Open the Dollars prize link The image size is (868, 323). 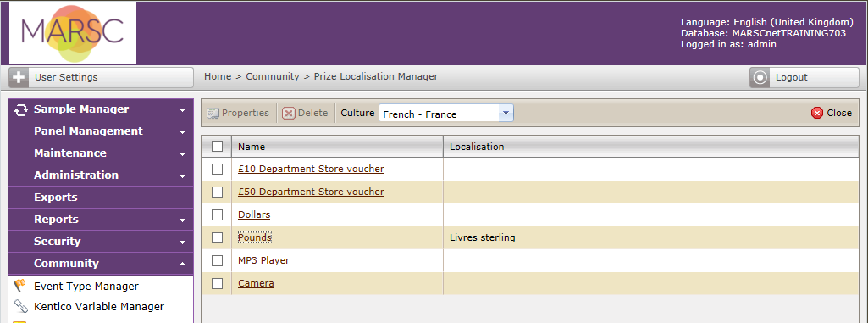point(254,214)
